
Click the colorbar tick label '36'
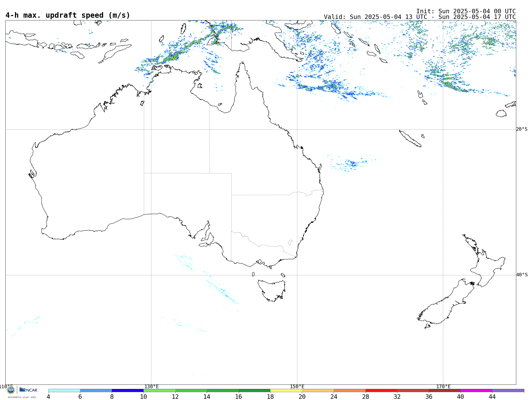(x=429, y=397)
